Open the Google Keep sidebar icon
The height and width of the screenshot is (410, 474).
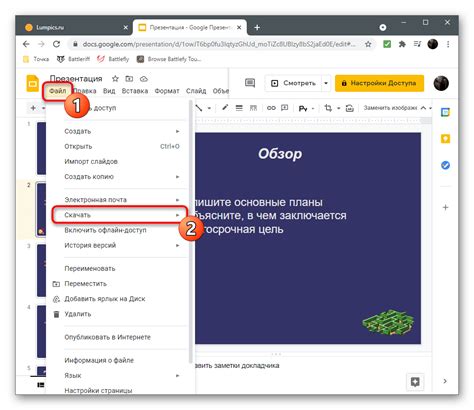click(x=445, y=139)
